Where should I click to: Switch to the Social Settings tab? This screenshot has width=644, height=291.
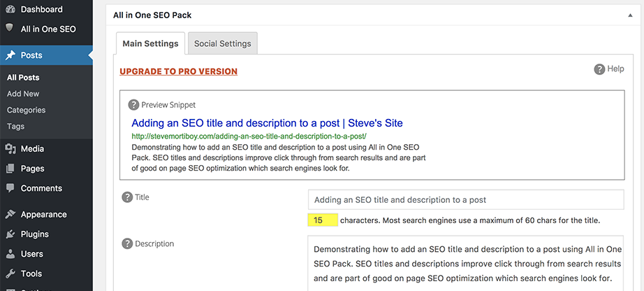223,43
